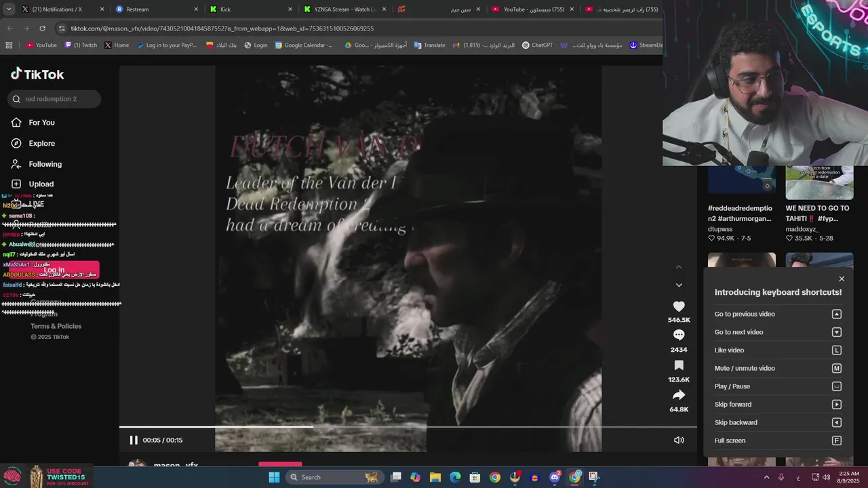Viewport: 868px width, 488px height.
Task: Open the Translate bookmark
Action: [x=429, y=45]
